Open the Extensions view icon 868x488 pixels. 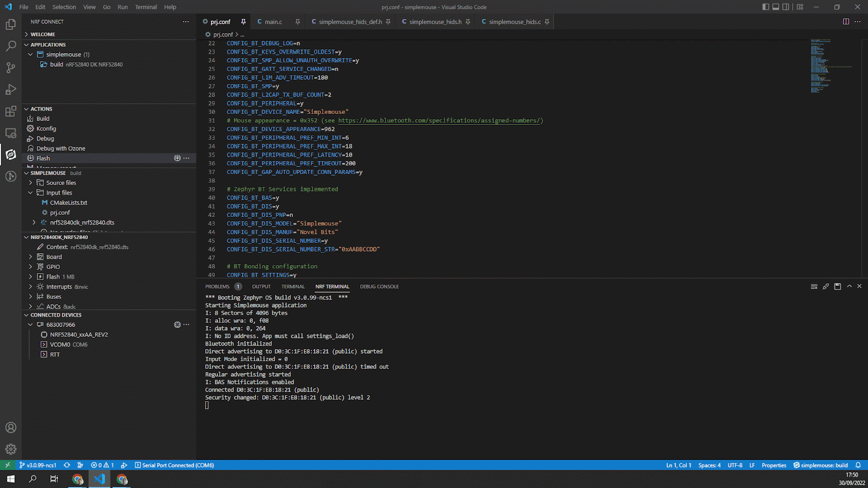tap(11, 111)
